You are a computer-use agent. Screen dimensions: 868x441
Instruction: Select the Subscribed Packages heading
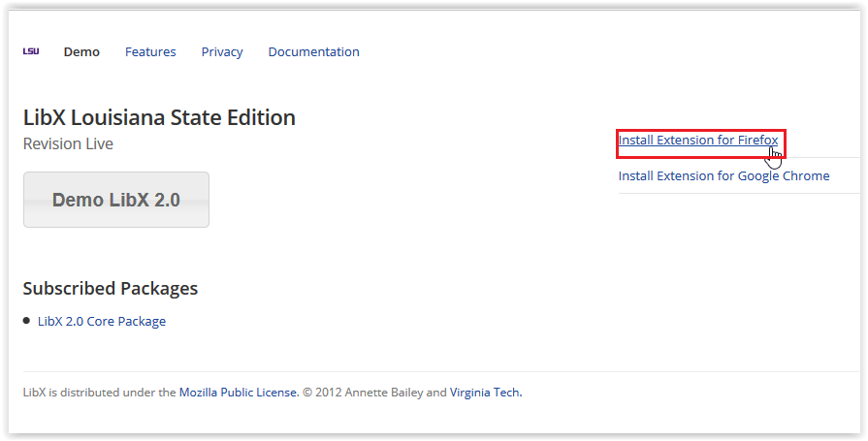click(x=111, y=289)
